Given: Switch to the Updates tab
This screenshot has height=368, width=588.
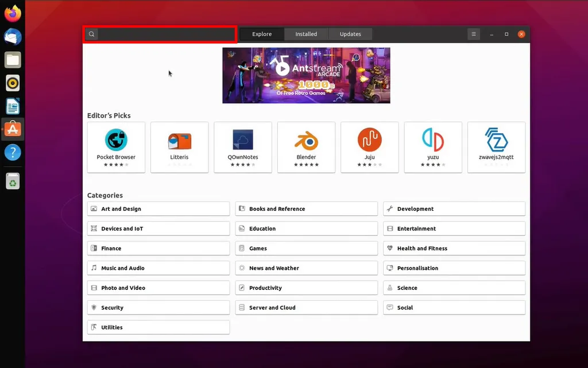Looking at the screenshot, I should coord(350,34).
